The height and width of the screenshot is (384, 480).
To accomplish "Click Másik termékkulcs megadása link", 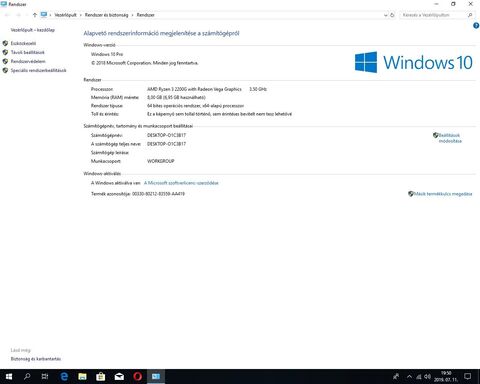I will click(443, 194).
